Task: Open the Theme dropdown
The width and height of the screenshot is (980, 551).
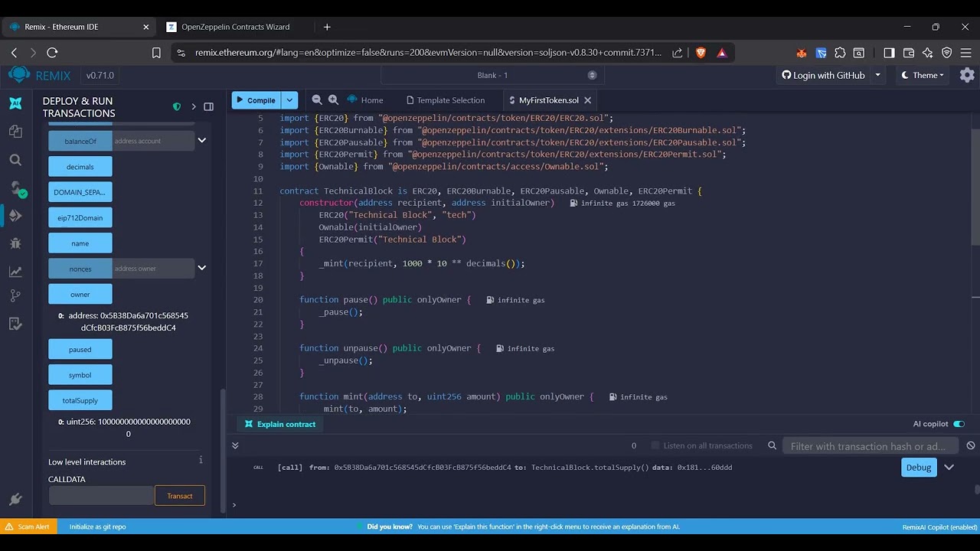Action: (x=923, y=75)
